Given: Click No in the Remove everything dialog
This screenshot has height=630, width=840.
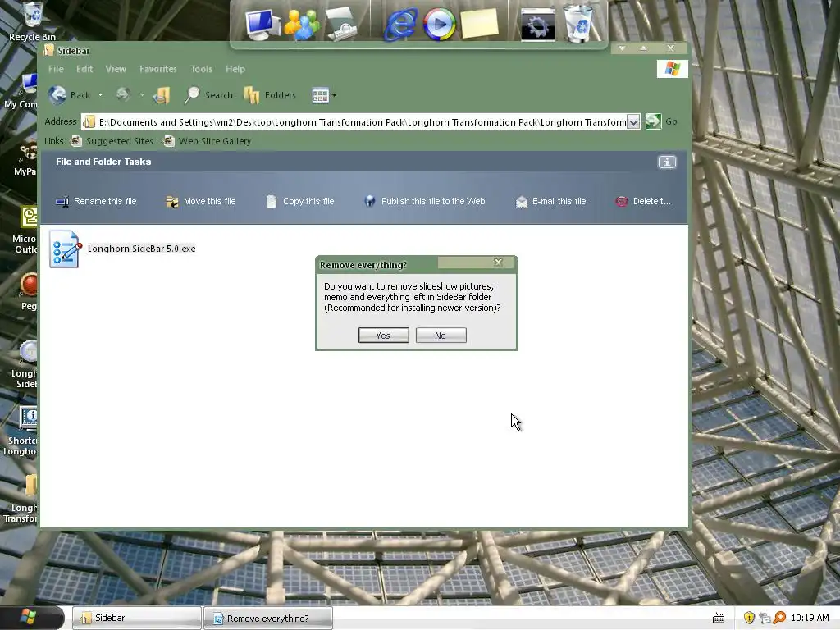Looking at the screenshot, I should click(x=441, y=336).
